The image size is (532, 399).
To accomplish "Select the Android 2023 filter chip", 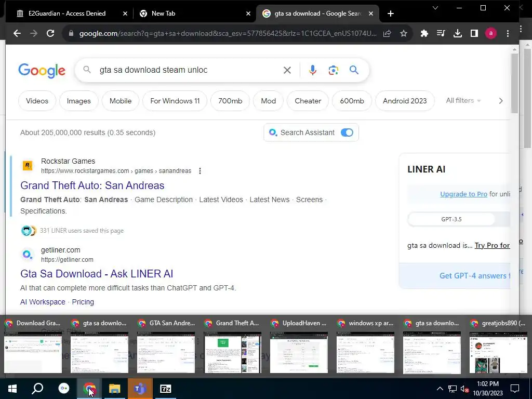I will click(x=405, y=101).
